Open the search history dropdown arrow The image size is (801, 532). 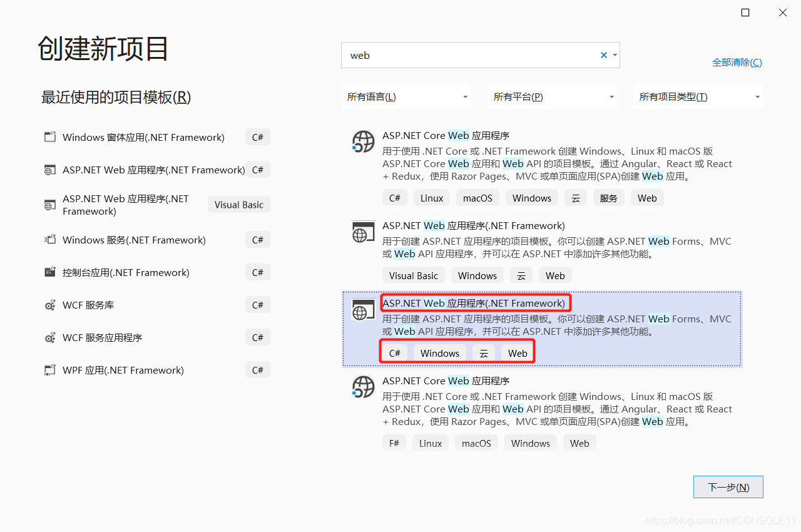click(615, 55)
